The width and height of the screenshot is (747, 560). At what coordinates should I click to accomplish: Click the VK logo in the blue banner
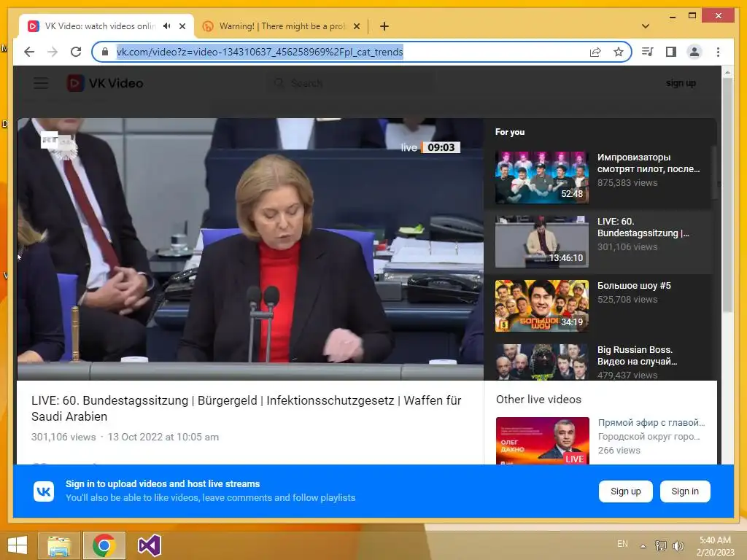(x=44, y=491)
